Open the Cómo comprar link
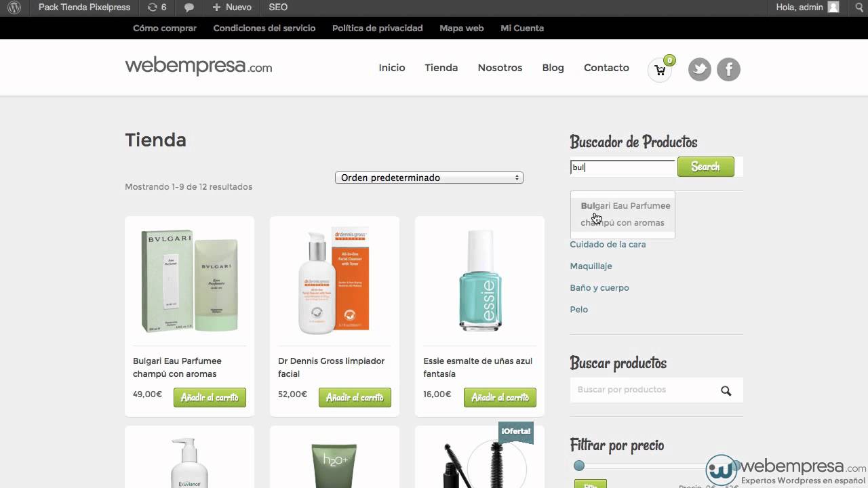The image size is (868, 488). pyautogui.click(x=165, y=28)
